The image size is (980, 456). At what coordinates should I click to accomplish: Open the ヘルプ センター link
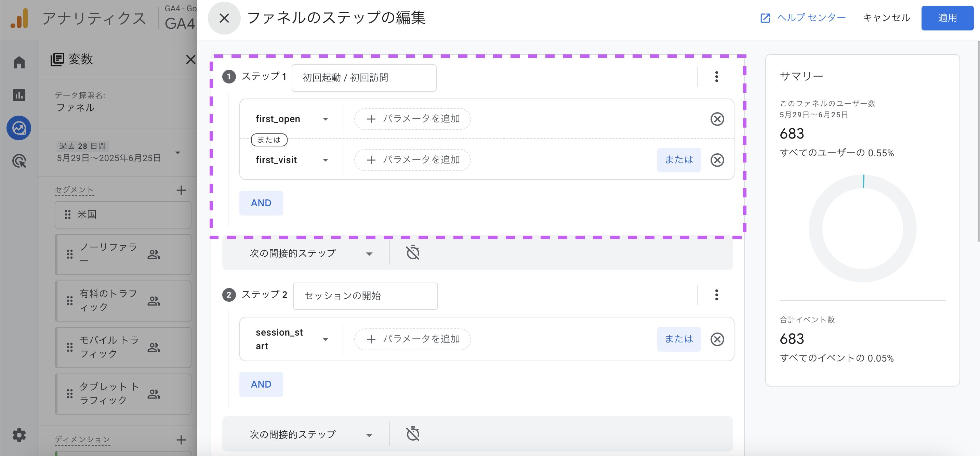[803, 17]
